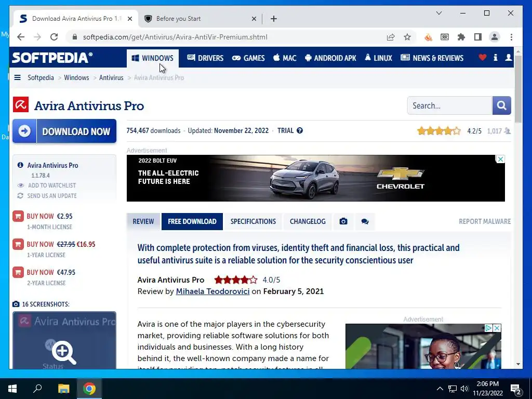Viewport: 532px width, 399px height.
Task: Click the share page icon in address bar
Action: [391, 37]
